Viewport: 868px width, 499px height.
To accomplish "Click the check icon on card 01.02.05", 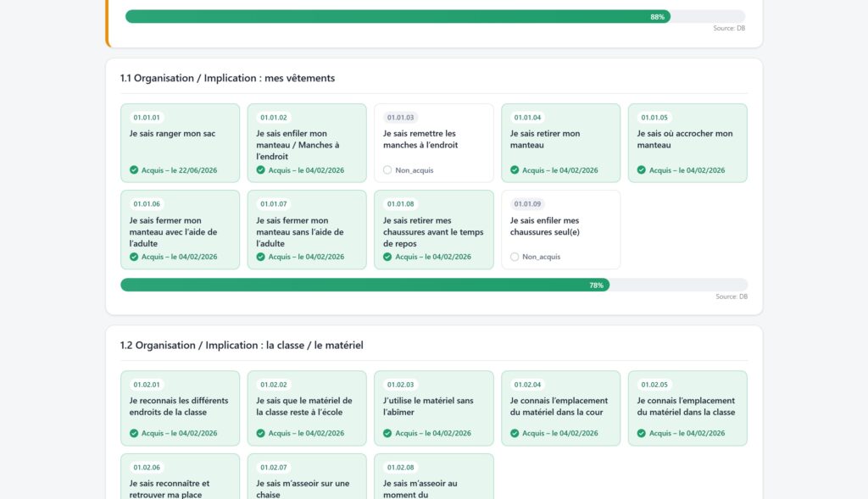I will click(642, 433).
